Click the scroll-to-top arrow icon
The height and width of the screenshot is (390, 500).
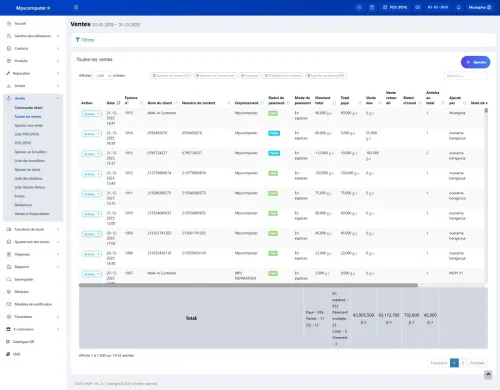488,375
